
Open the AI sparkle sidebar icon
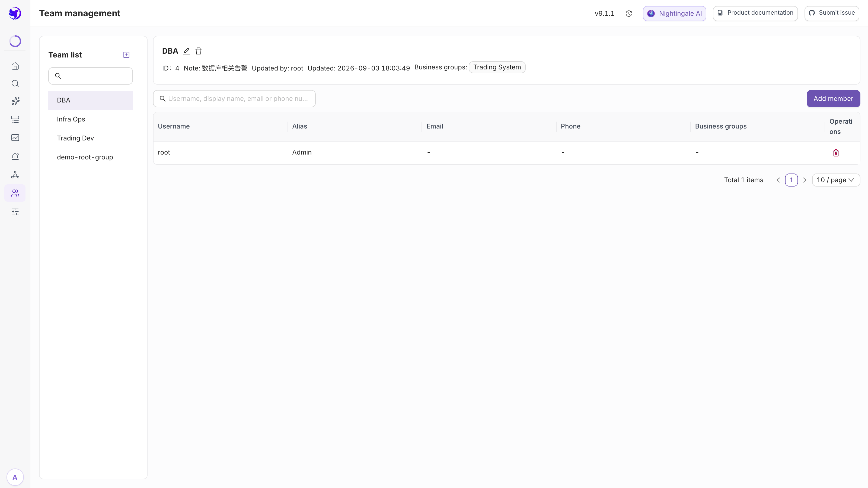[15, 101]
